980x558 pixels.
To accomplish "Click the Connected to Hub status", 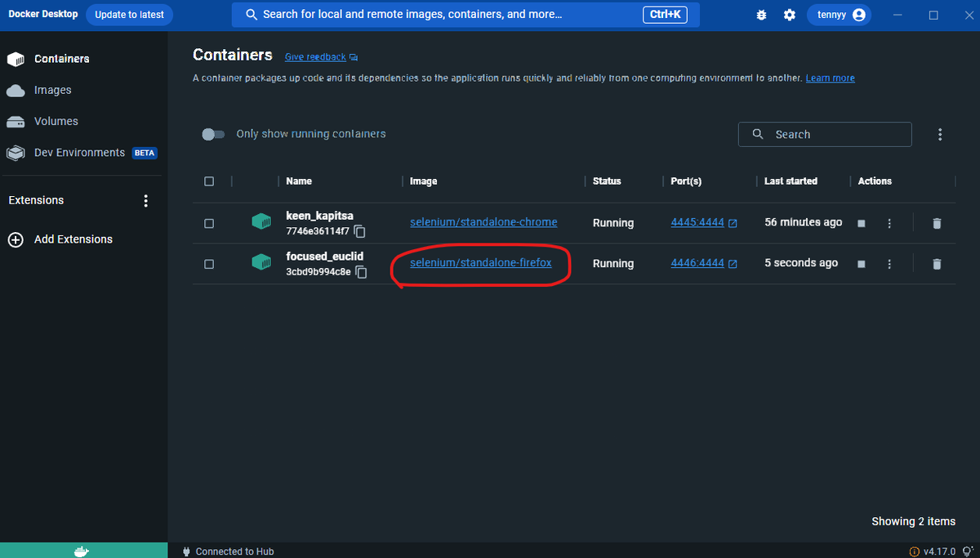I will tap(228, 551).
